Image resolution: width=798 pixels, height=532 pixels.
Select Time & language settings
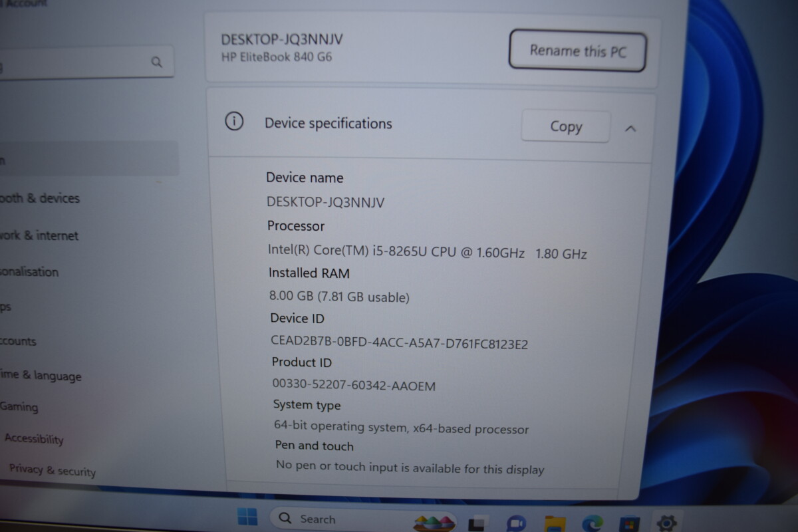(41, 375)
